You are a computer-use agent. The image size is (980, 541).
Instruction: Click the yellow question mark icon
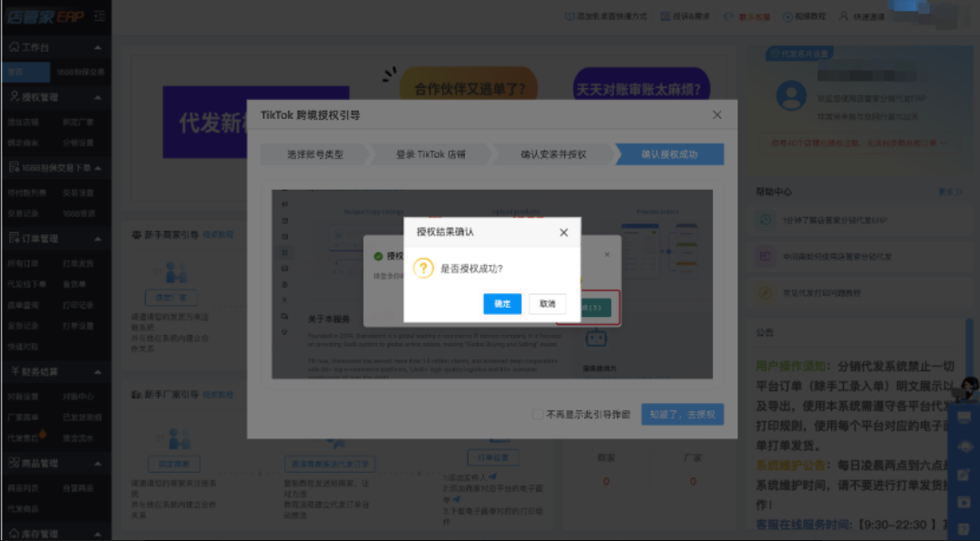423,269
